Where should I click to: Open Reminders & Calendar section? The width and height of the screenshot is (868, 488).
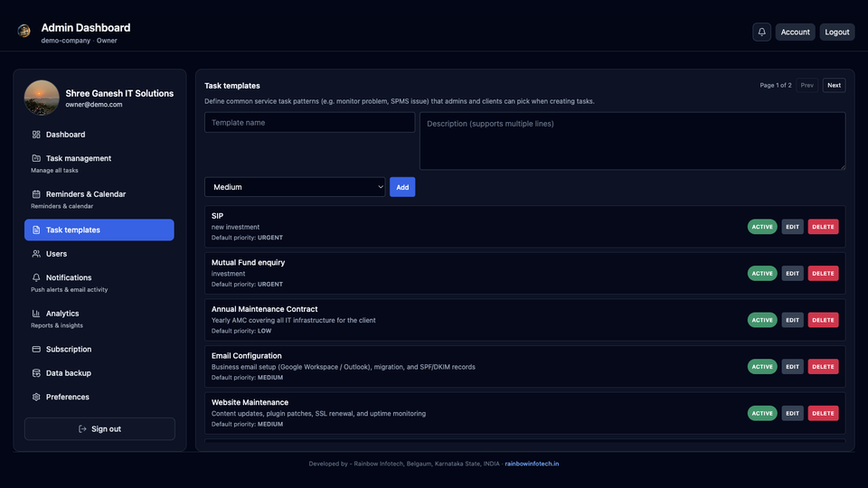99,200
